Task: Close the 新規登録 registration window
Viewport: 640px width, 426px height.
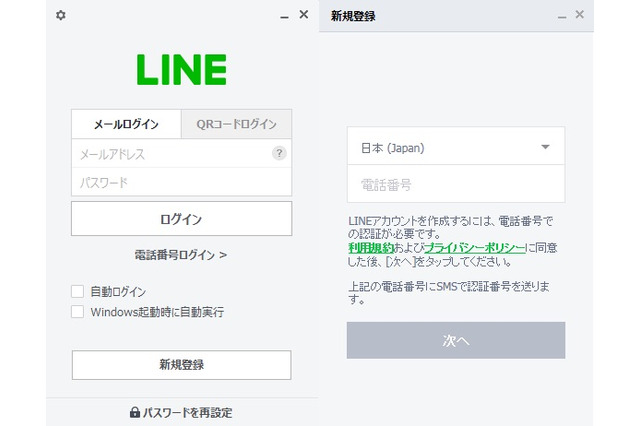Action: pyautogui.click(x=580, y=15)
